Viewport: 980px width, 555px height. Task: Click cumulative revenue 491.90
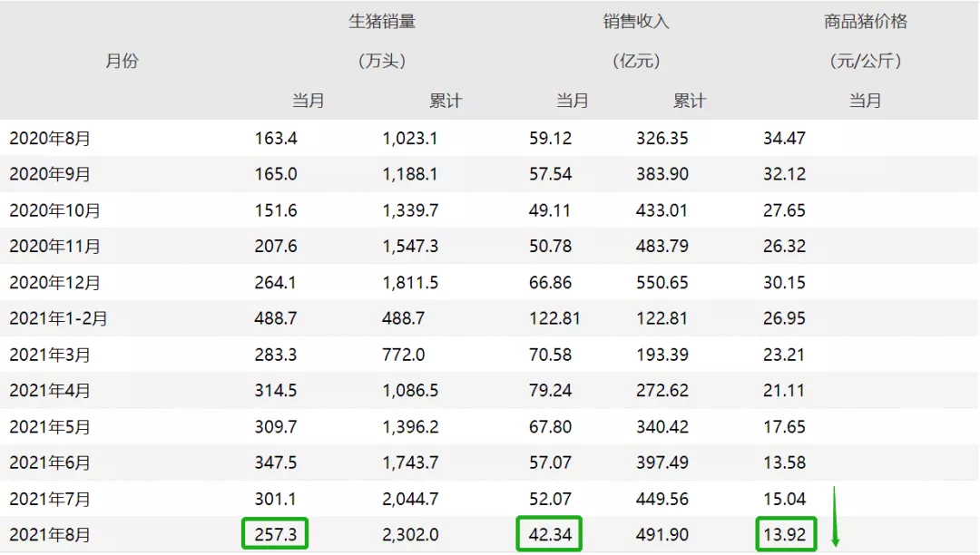tap(661, 535)
